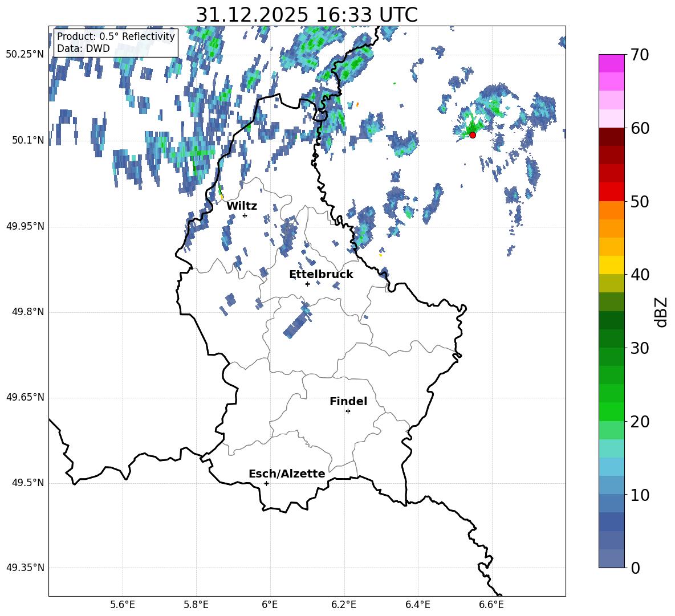Screen dimensions: 675x616
Task: Click the 50 value on colorbar
Action: (x=640, y=201)
